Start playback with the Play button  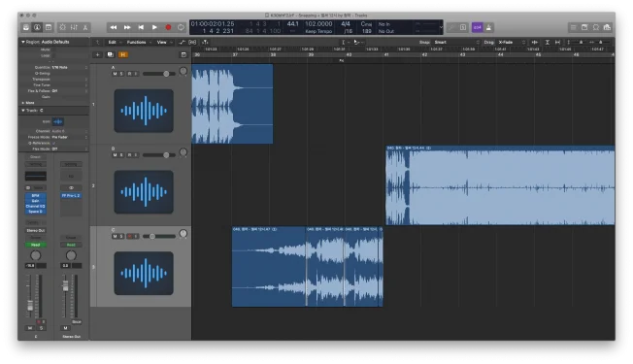coord(154,27)
